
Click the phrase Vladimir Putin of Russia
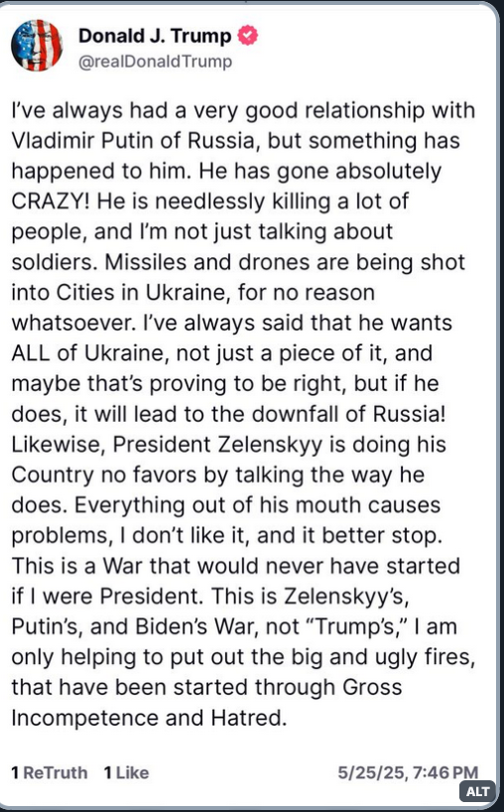point(134,140)
